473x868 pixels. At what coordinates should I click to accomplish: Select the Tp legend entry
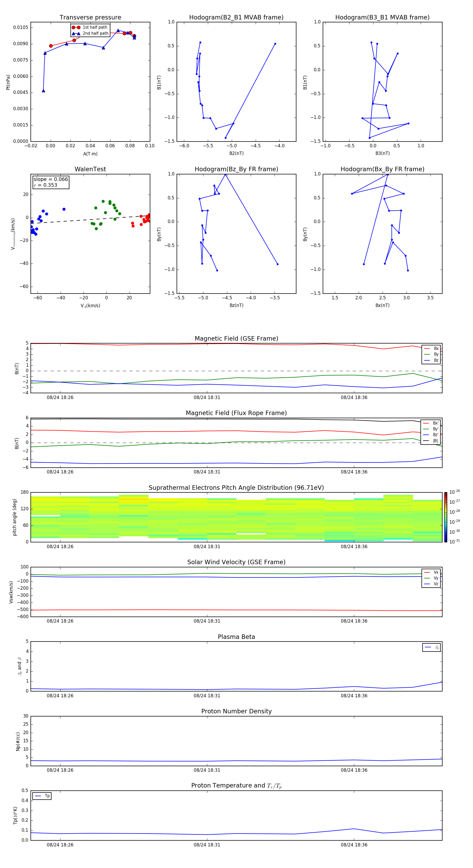(42, 796)
